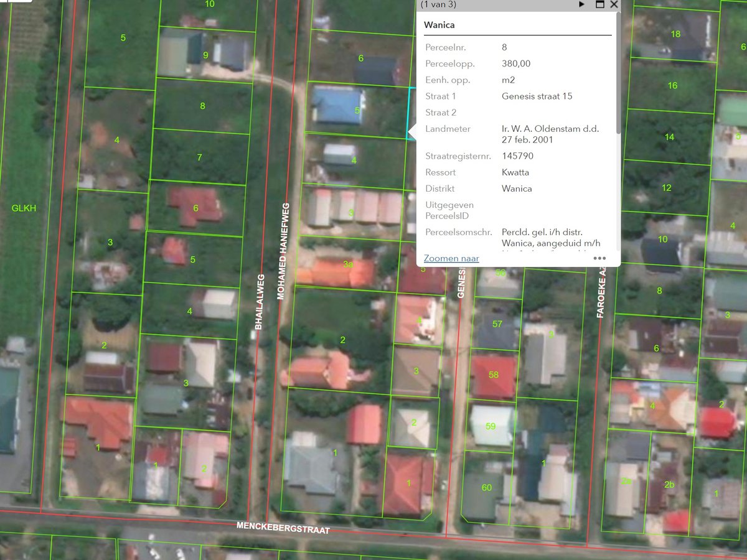Select parcel 16 on the map
This screenshot has width=747, height=560.
672,85
